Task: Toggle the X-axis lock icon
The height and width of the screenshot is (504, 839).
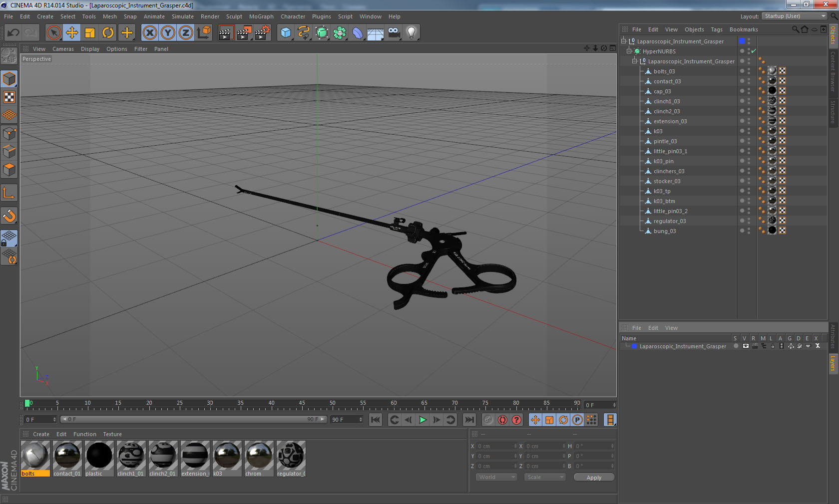Action: pyautogui.click(x=149, y=33)
